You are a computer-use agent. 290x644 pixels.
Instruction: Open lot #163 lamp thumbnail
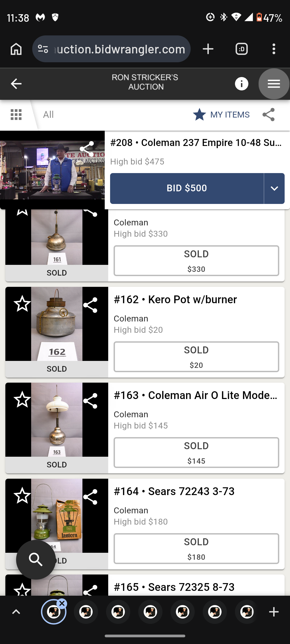[57, 420]
